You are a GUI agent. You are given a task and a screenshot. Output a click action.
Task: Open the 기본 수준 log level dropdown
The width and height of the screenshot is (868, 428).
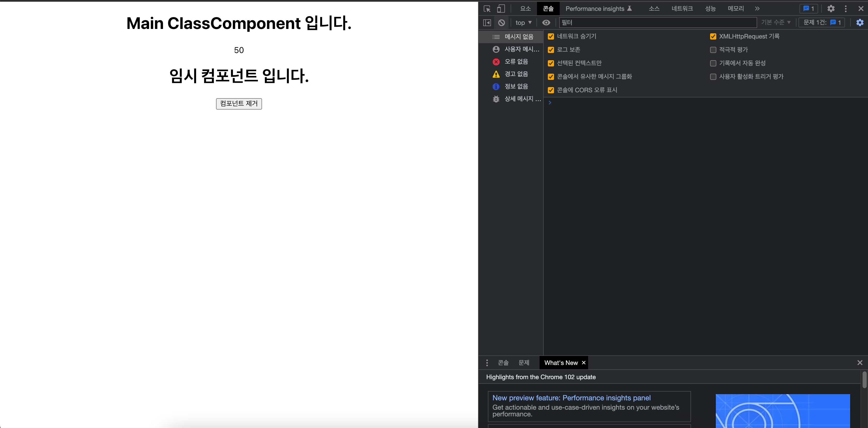[775, 22]
